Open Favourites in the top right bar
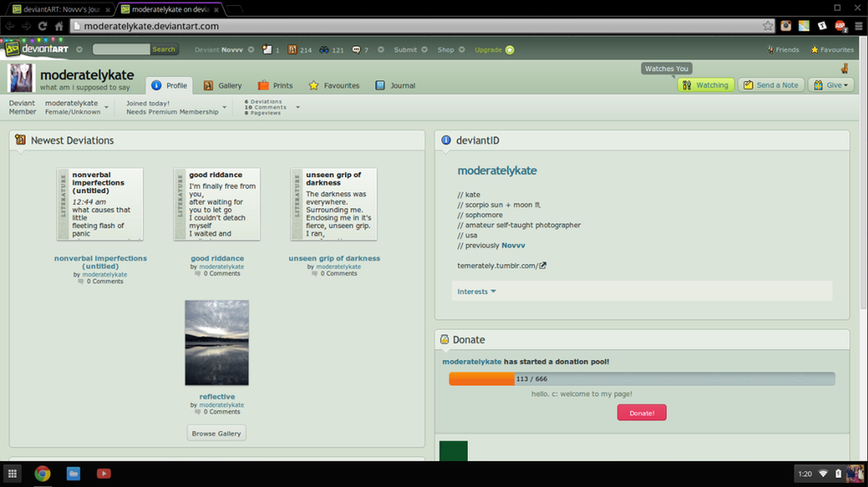The image size is (868, 487). [832, 50]
